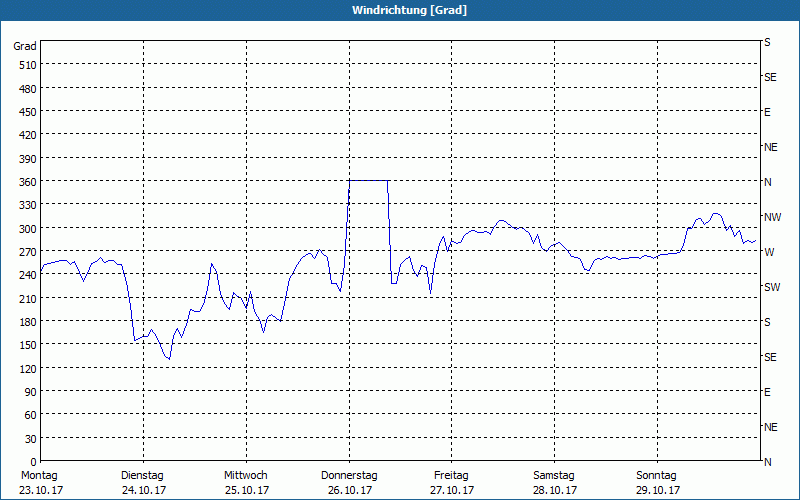Click the N label beside the 360 gridline
Viewport: 800px width, 500px height.
click(x=768, y=182)
